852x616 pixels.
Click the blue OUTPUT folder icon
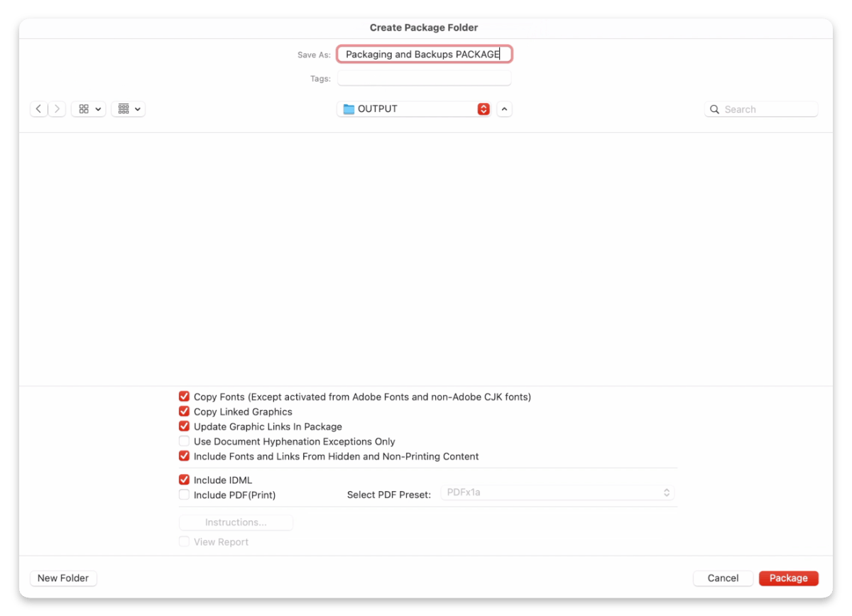(x=349, y=109)
